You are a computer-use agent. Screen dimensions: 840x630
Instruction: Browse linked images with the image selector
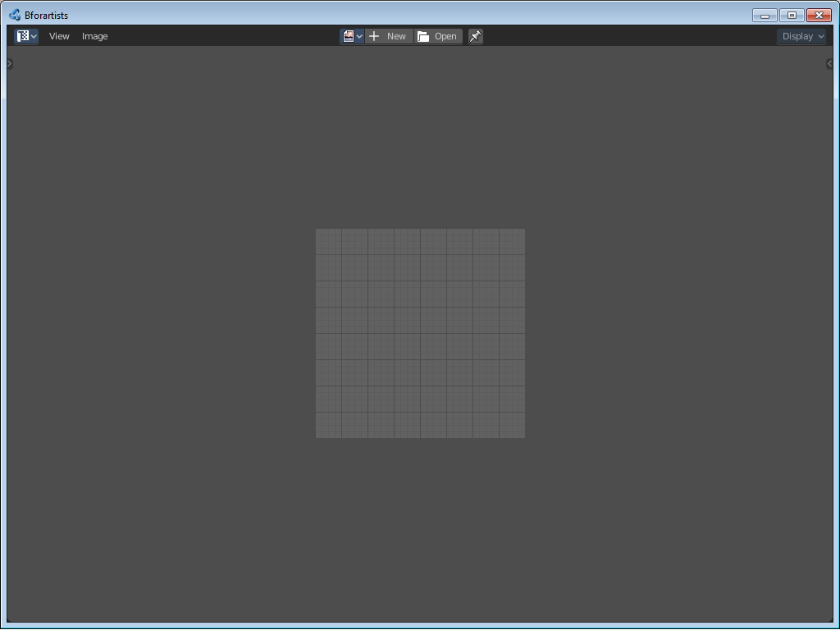coord(352,36)
